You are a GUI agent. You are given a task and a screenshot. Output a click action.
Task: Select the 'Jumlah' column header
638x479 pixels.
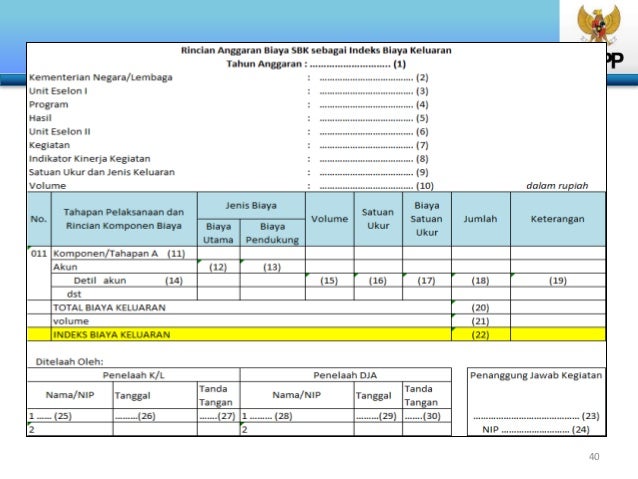[x=481, y=219]
